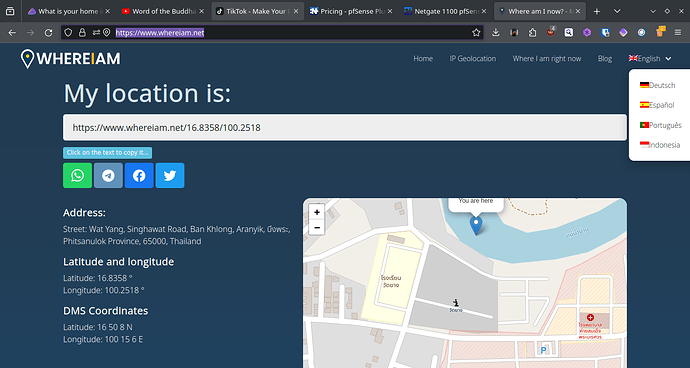The image size is (690, 368).
Task: Share location via Telegram icon
Action: coord(108,175)
